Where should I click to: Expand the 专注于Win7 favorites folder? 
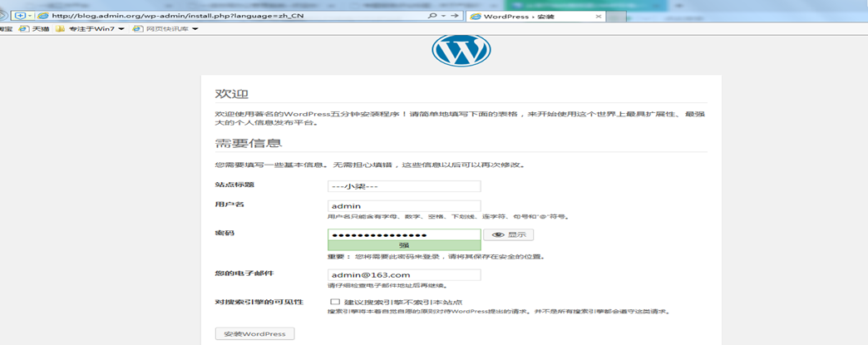tap(121, 29)
